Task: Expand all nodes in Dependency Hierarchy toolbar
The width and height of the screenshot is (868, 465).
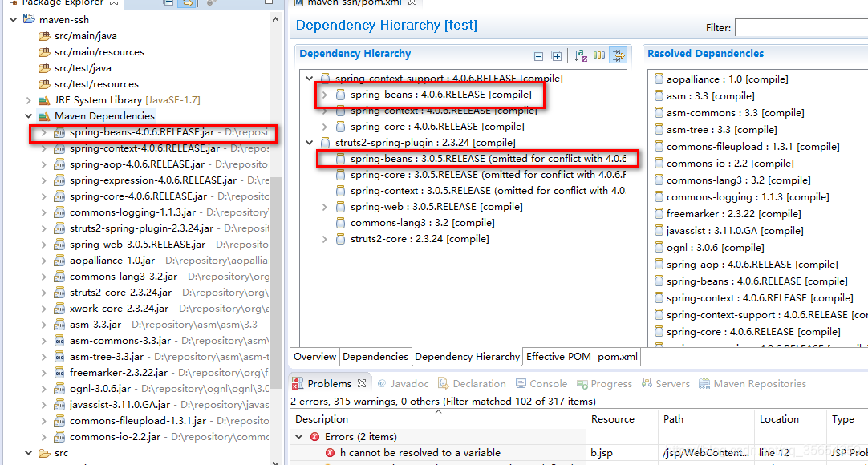Action: (557, 56)
